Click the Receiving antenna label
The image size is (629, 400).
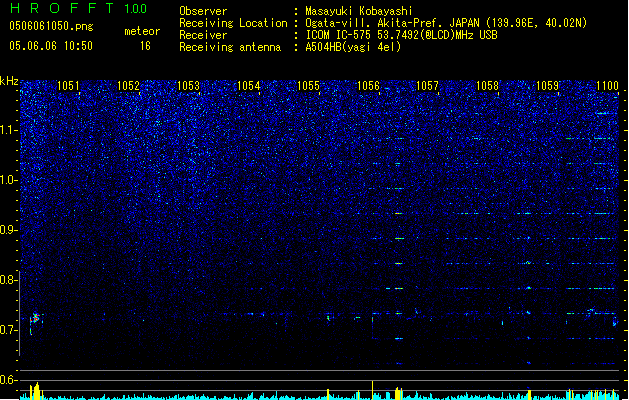[x=230, y=47]
